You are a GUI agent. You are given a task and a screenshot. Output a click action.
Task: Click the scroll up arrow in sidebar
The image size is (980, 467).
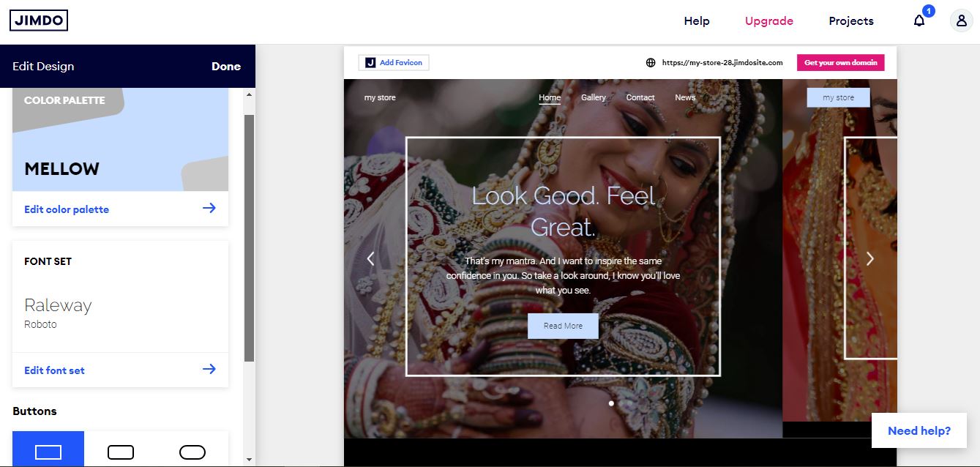pyautogui.click(x=249, y=94)
